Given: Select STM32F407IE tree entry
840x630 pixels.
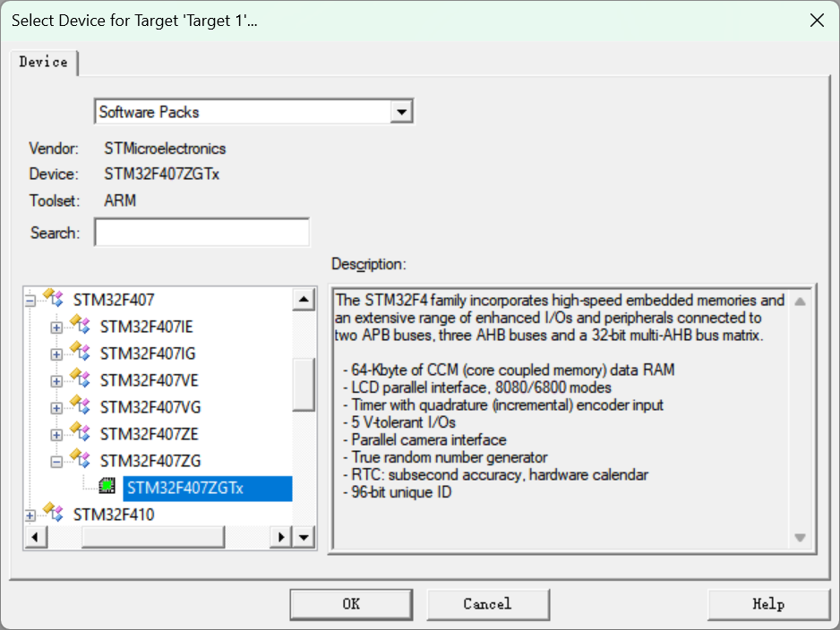Looking at the screenshot, I should pos(146,327).
